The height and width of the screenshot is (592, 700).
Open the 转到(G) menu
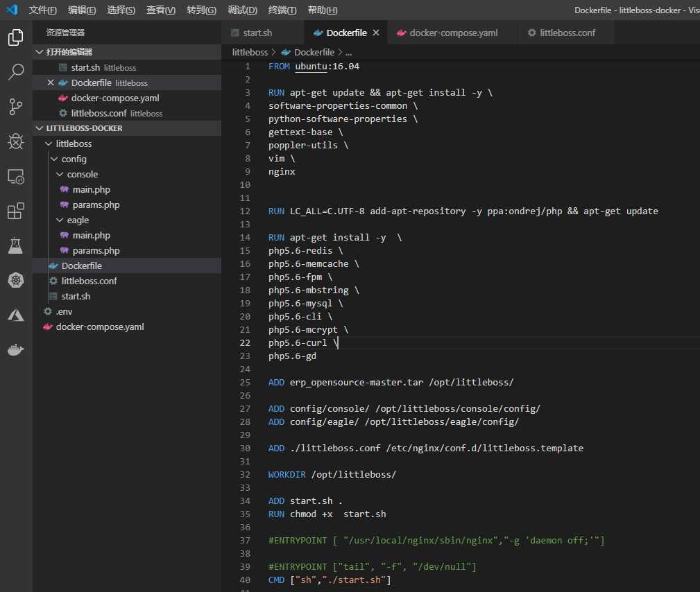pyautogui.click(x=201, y=10)
